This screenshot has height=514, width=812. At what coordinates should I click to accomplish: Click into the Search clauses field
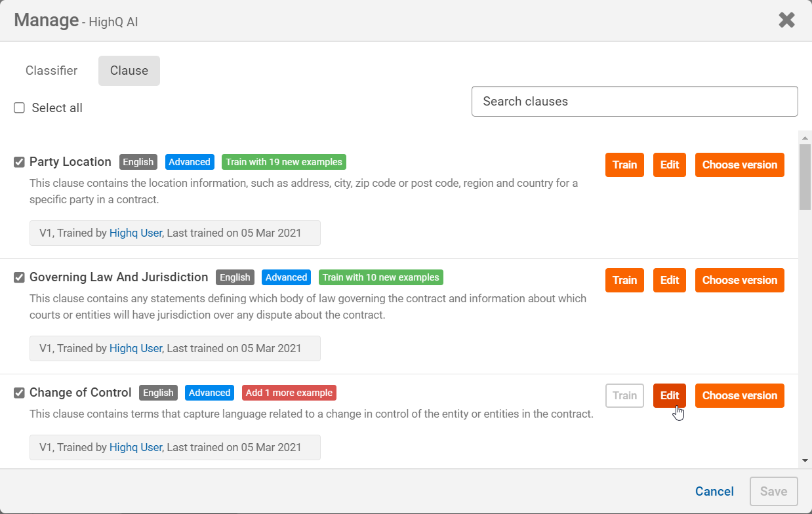click(x=634, y=102)
